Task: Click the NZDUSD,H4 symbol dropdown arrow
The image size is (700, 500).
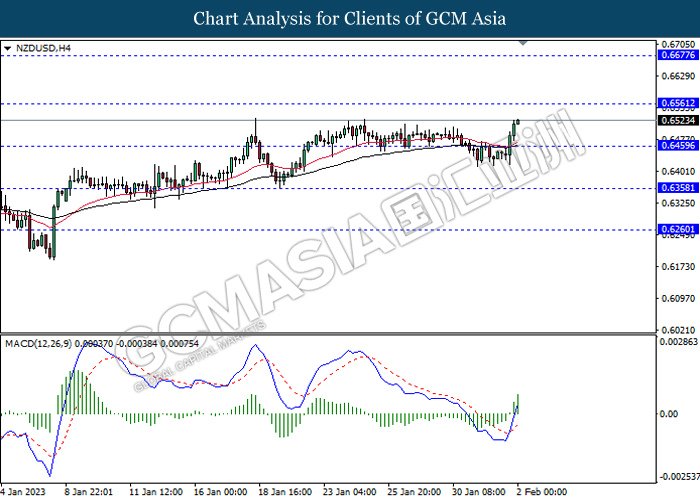Action: [8, 48]
